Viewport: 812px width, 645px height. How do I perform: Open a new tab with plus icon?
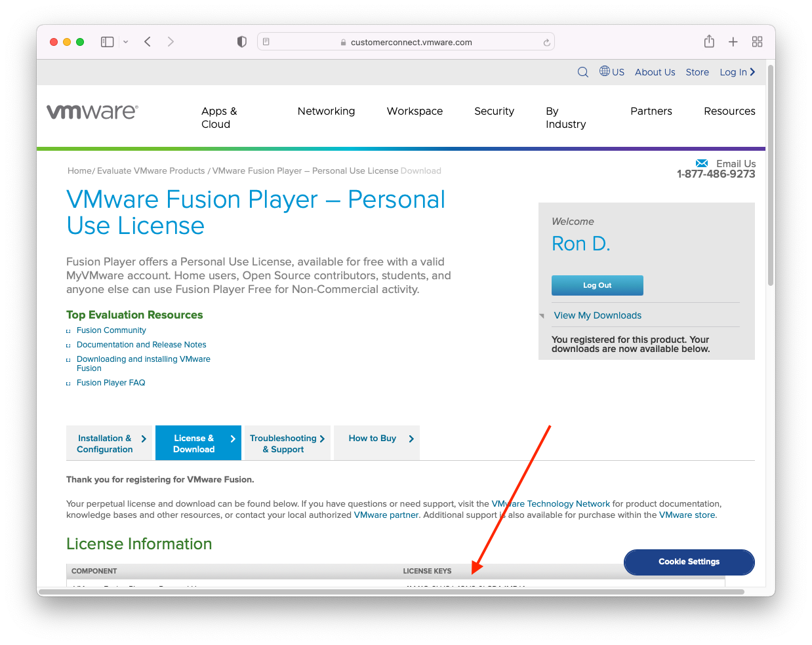[733, 42]
